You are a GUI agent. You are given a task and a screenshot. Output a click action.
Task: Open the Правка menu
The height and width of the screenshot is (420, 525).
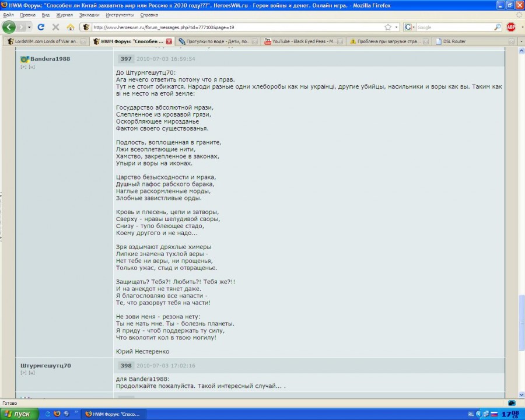coord(28,15)
